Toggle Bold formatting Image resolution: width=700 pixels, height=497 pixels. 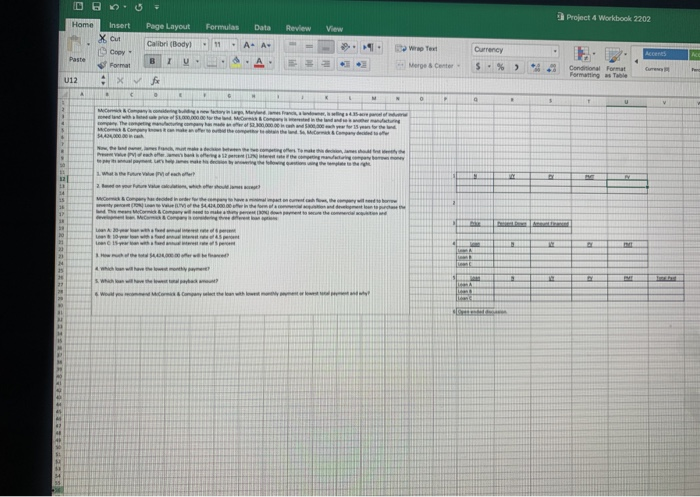152,61
